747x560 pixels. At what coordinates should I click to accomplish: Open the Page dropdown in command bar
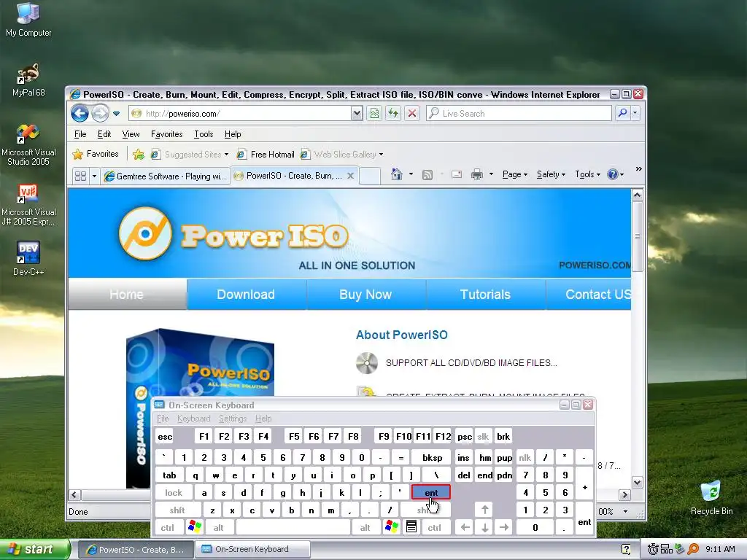(x=515, y=174)
